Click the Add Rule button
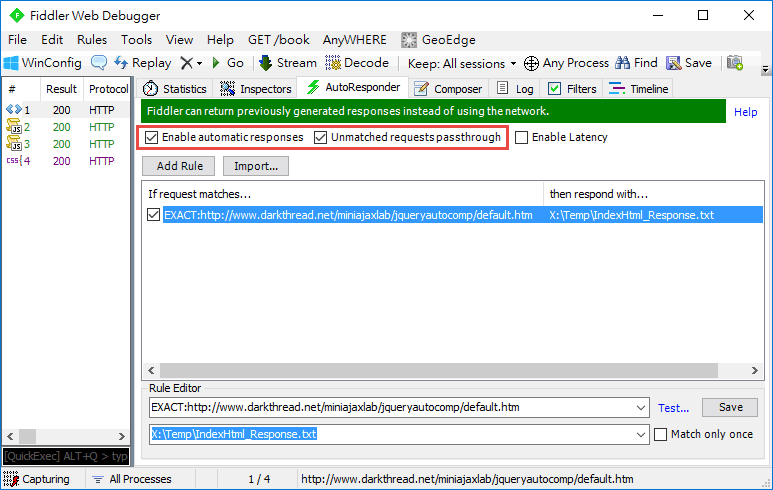 click(x=179, y=166)
